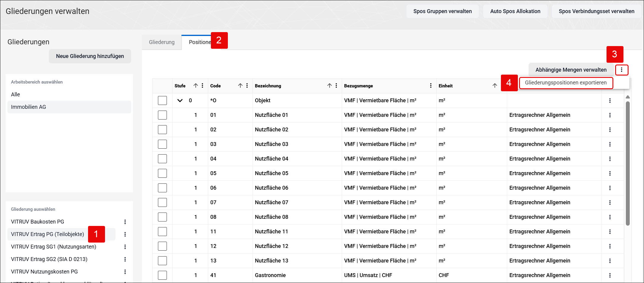Image resolution: width=644 pixels, height=283 pixels.
Task: Open row menu for Gastronomie
Action: pos(610,275)
